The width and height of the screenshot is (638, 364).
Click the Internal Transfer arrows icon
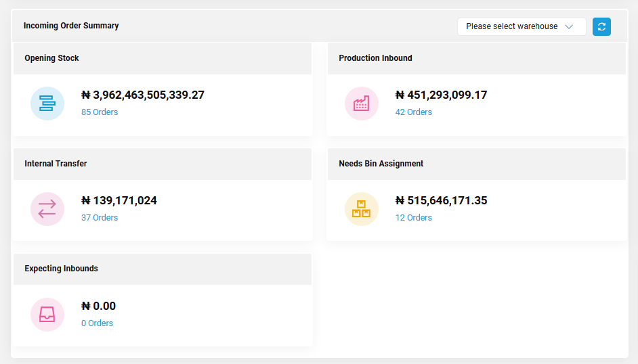click(x=47, y=209)
